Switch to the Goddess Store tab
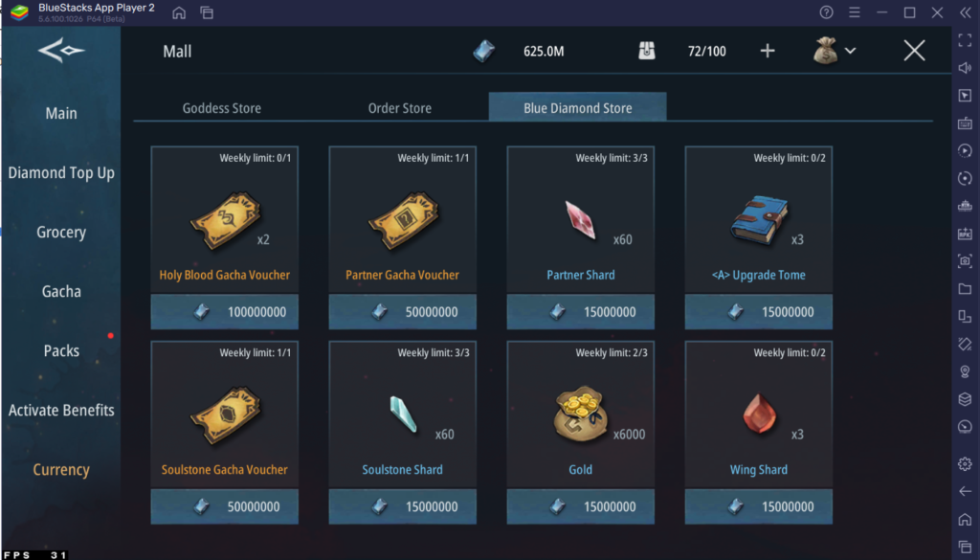 (x=222, y=108)
